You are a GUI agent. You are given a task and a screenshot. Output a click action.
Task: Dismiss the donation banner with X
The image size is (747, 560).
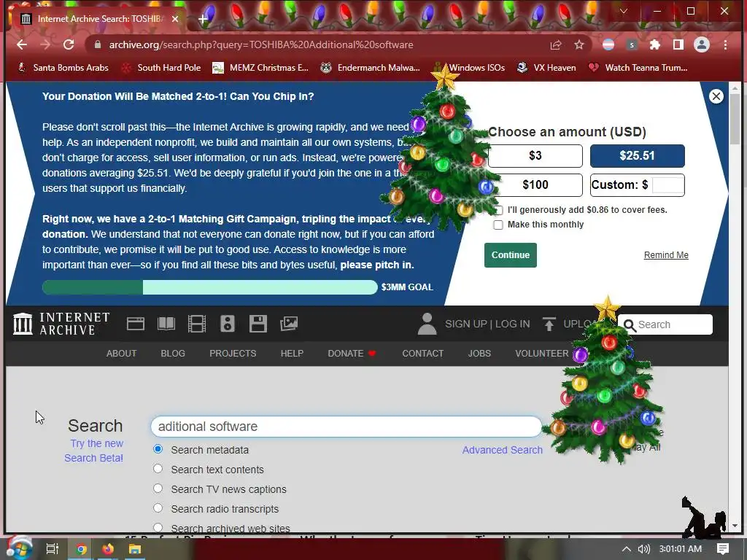[x=716, y=96]
